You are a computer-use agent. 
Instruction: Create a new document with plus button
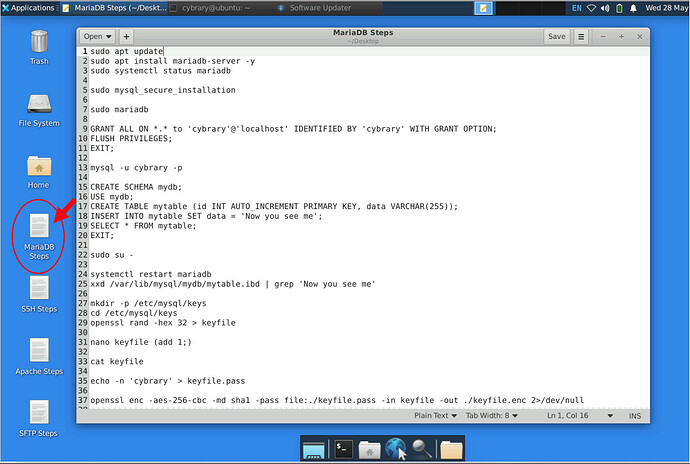tap(126, 37)
